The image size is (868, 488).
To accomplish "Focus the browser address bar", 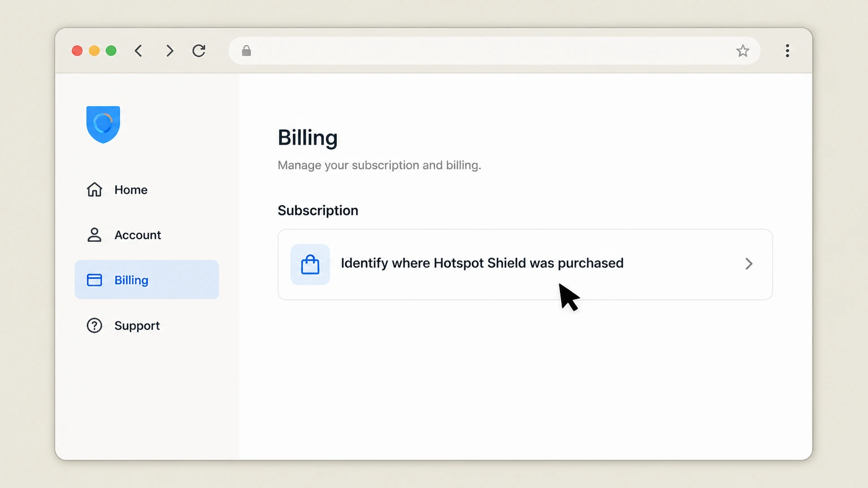I will click(x=494, y=51).
